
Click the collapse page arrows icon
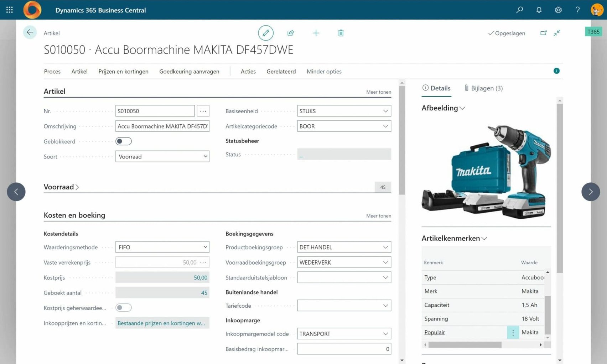pos(557,33)
